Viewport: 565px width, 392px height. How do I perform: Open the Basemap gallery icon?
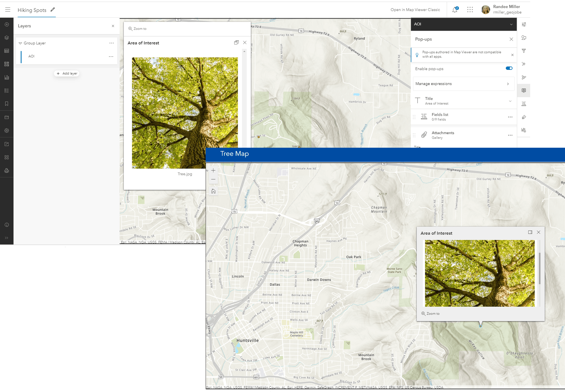[x=7, y=64]
